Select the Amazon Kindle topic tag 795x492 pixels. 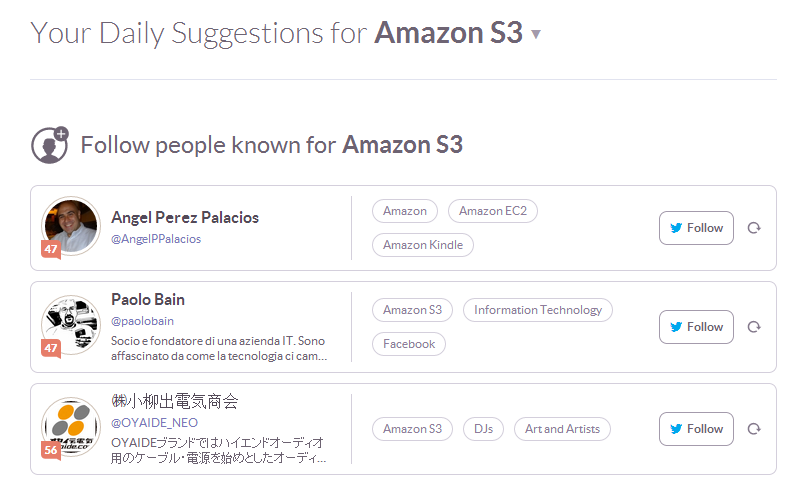[x=423, y=245]
